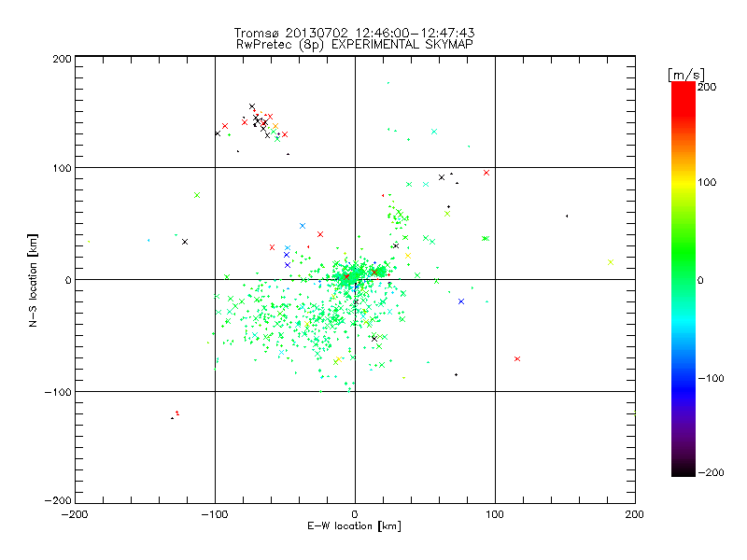Click the x-axis tick label '200'
747x560 pixels.
635,515
